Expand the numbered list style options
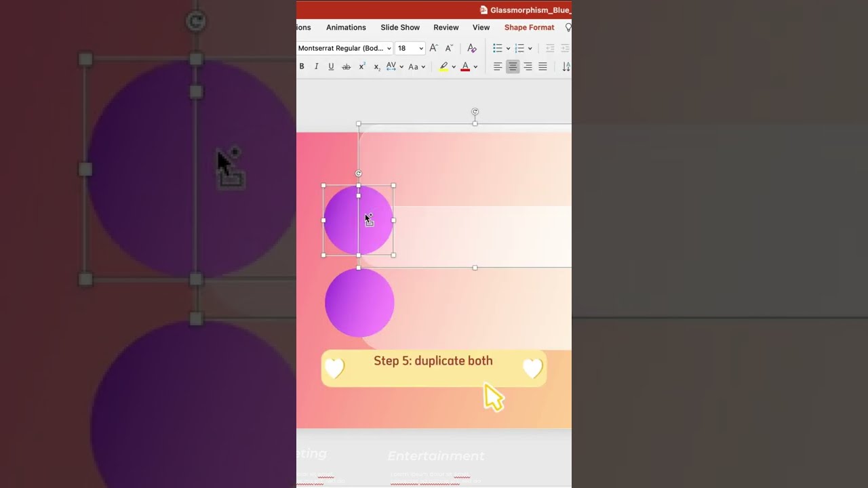 [x=530, y=48]
